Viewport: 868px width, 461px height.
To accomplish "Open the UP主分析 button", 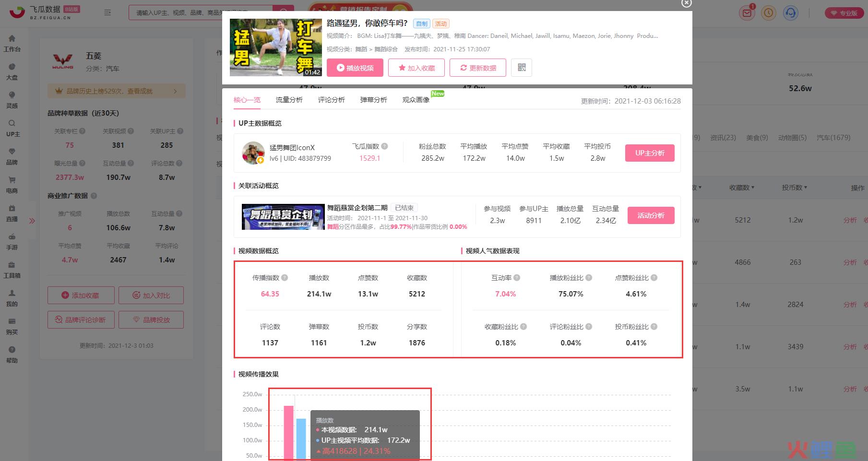I will point(650,153).
